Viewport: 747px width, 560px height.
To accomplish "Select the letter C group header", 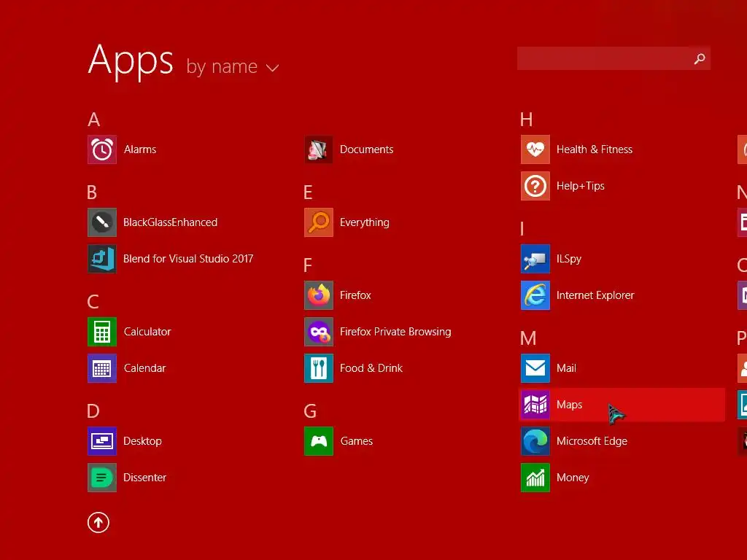I will tap(93, 302).
